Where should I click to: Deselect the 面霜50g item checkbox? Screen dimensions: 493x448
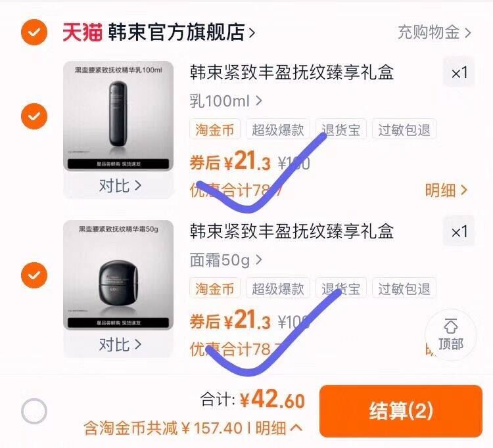(x=34, y=274)
